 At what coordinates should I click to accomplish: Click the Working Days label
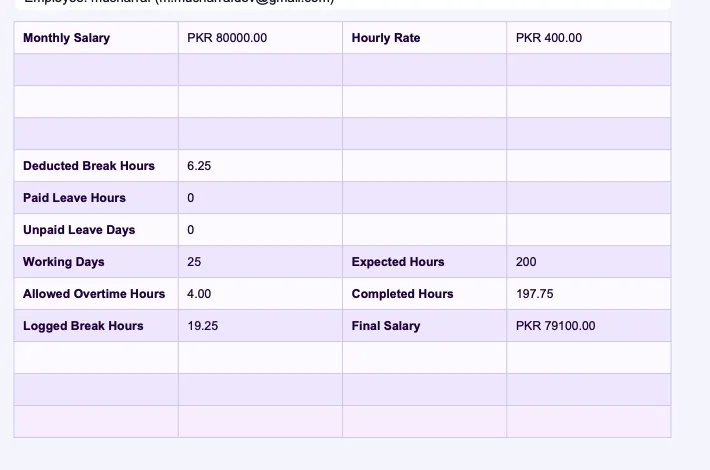[64, 262]
